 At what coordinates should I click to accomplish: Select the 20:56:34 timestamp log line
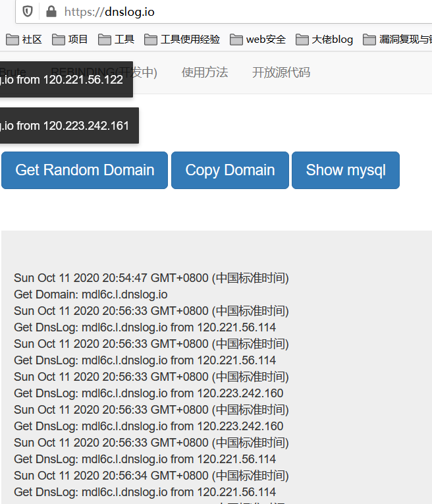(151, 476)
